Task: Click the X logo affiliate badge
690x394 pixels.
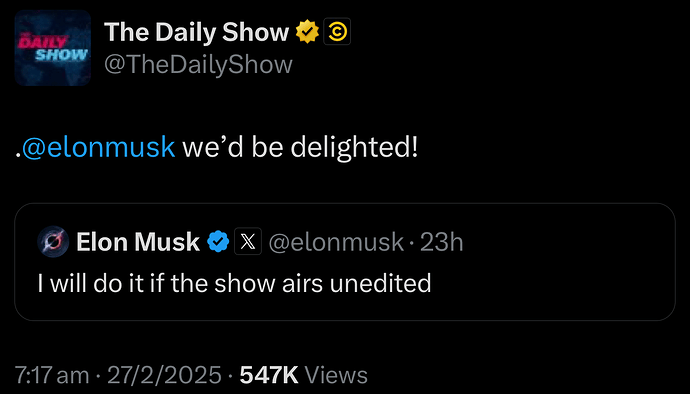Action: point(248,241)
